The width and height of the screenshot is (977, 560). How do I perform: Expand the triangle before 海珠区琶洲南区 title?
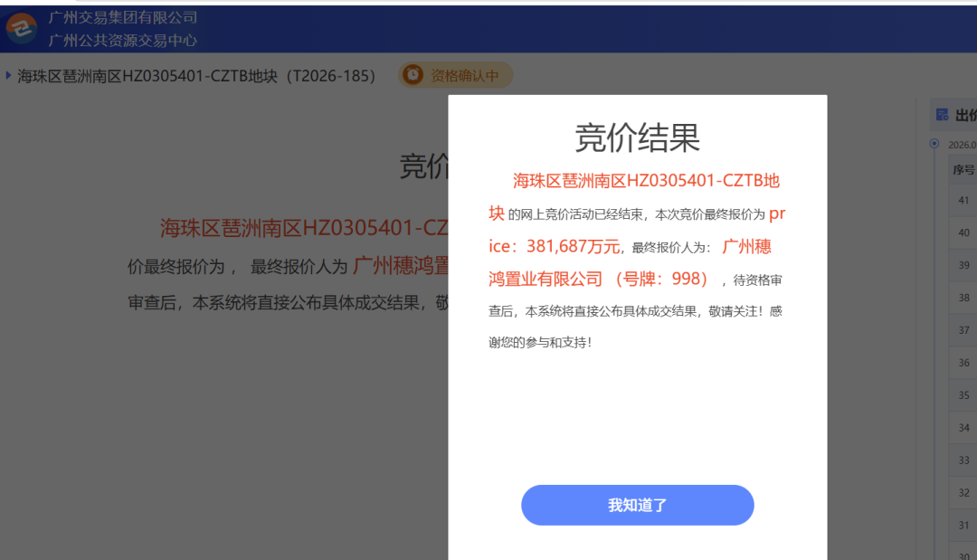[x=8, y=75]
